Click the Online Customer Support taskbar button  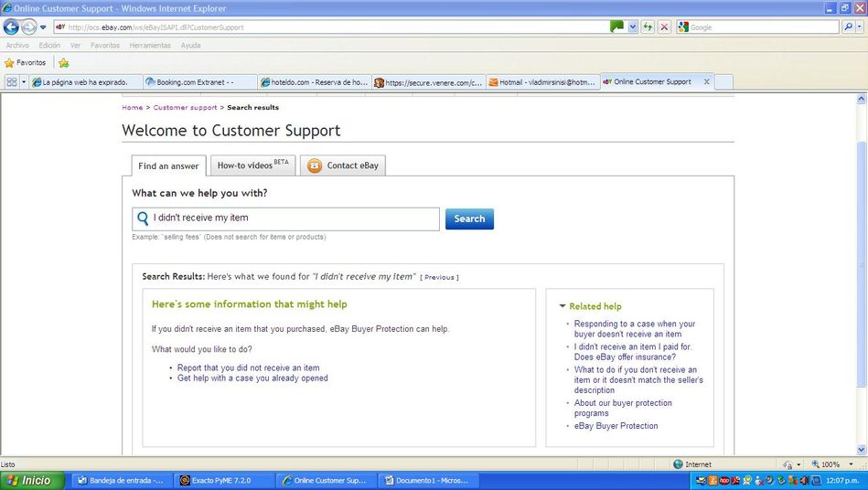[327, 480]
